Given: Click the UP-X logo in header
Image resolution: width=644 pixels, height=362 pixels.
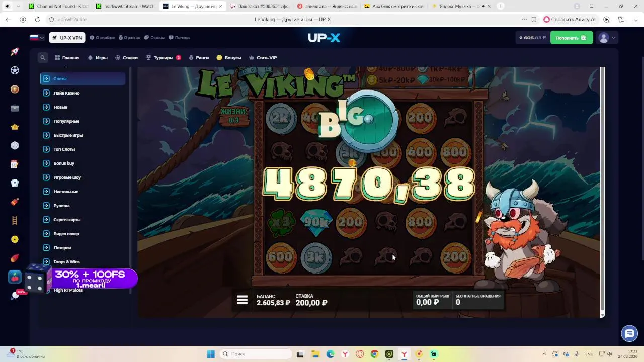Looking at the screenshot, I should pos(324,38).
